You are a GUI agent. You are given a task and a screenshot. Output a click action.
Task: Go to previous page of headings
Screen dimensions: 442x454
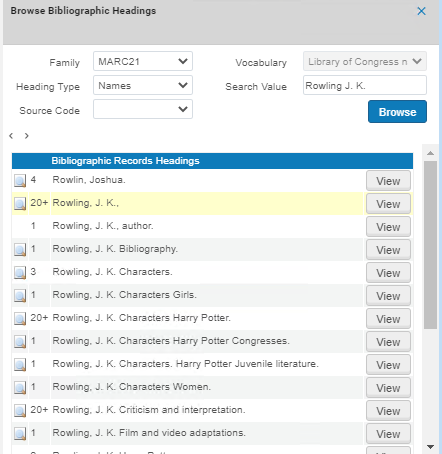pos(11,136)
